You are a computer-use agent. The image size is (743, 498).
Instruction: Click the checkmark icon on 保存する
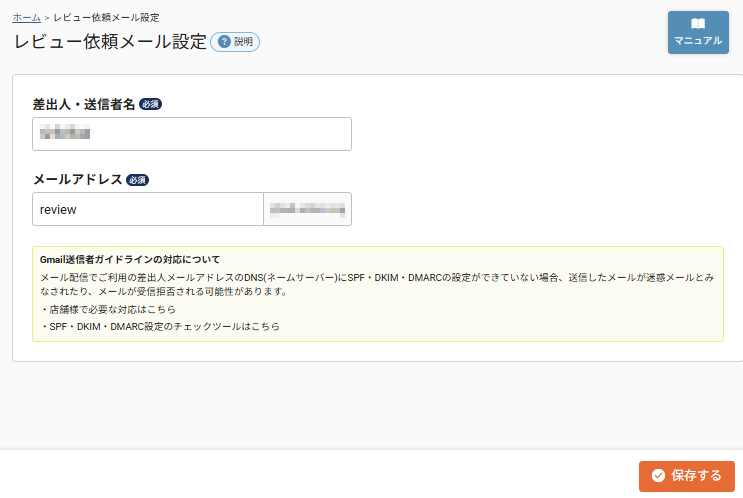tap(658, 476)
